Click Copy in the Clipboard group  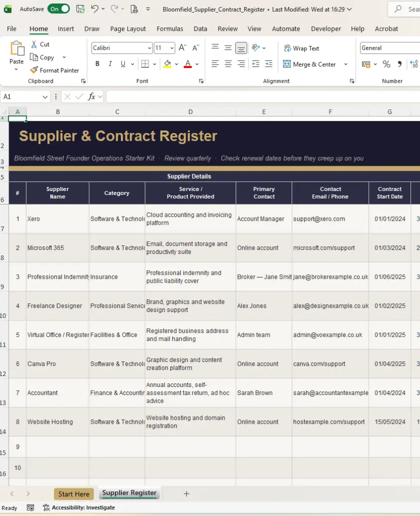pos(42,57)
